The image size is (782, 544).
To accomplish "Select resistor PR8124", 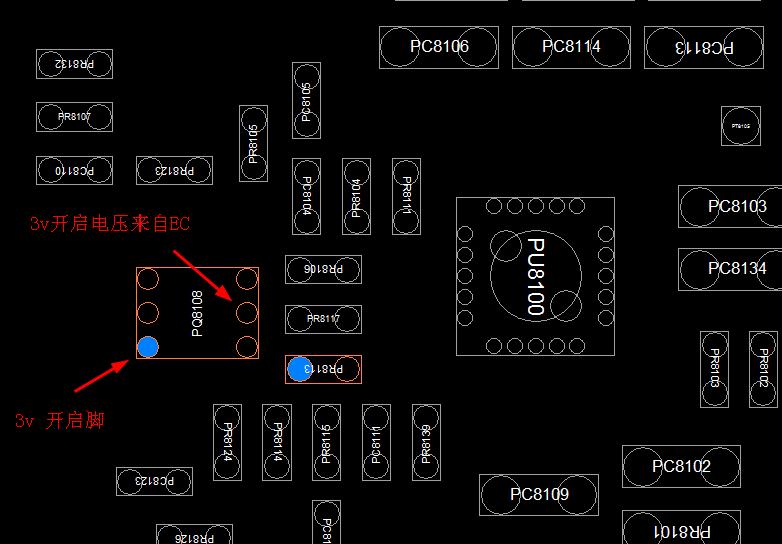I will pos(227,442).
